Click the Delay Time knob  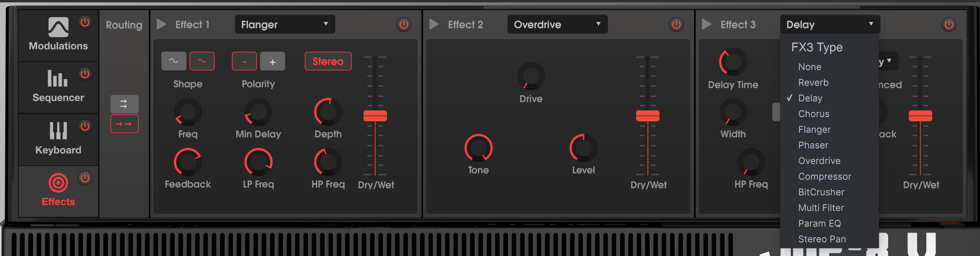(x=733, y=62)
